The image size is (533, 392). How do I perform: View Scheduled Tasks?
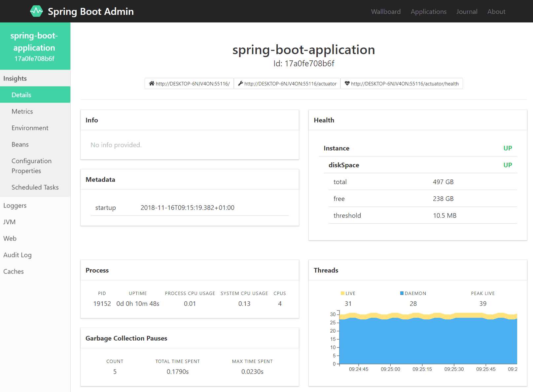[35, 187]
